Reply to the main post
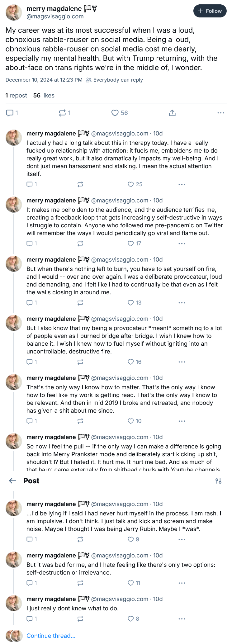Screen dimensions: 232x644 click(10, 113)
